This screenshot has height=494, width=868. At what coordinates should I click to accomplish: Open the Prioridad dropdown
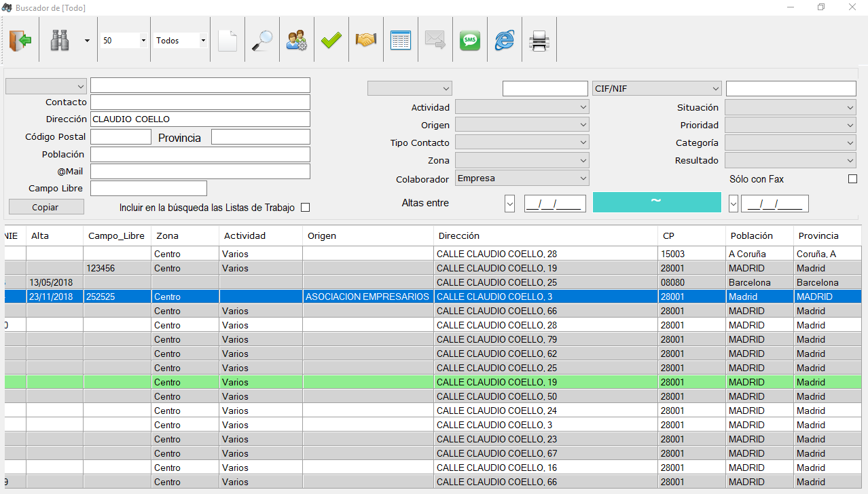pyautogui.click(x=791, y=125)
